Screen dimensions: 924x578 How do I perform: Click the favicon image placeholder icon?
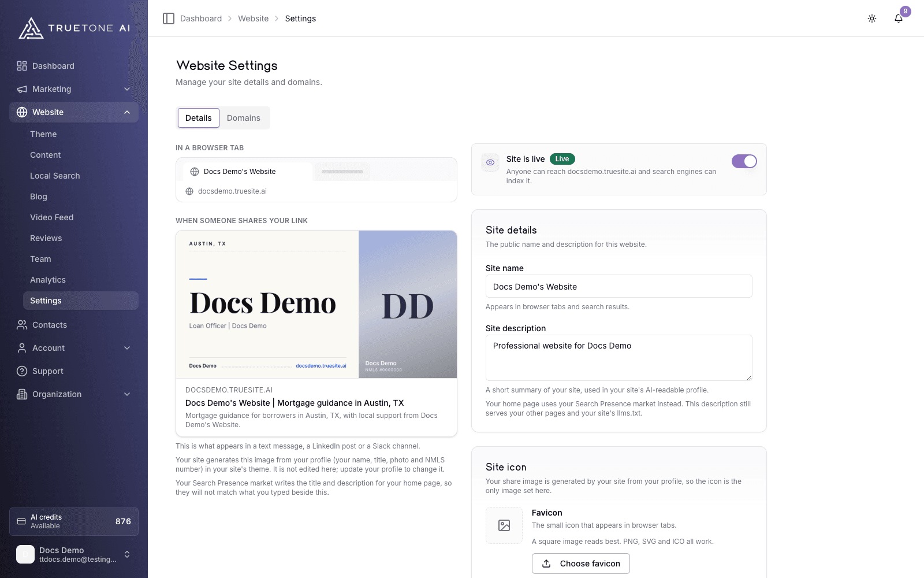504,525
